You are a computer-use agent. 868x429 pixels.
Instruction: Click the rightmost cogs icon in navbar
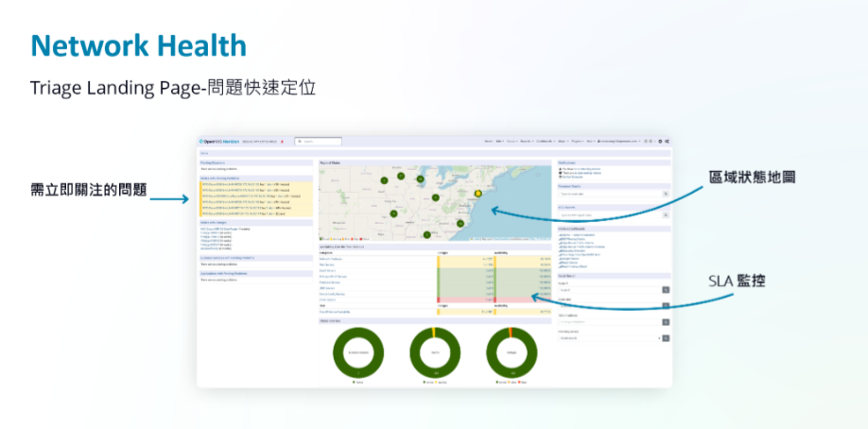[x=667, y=141]
